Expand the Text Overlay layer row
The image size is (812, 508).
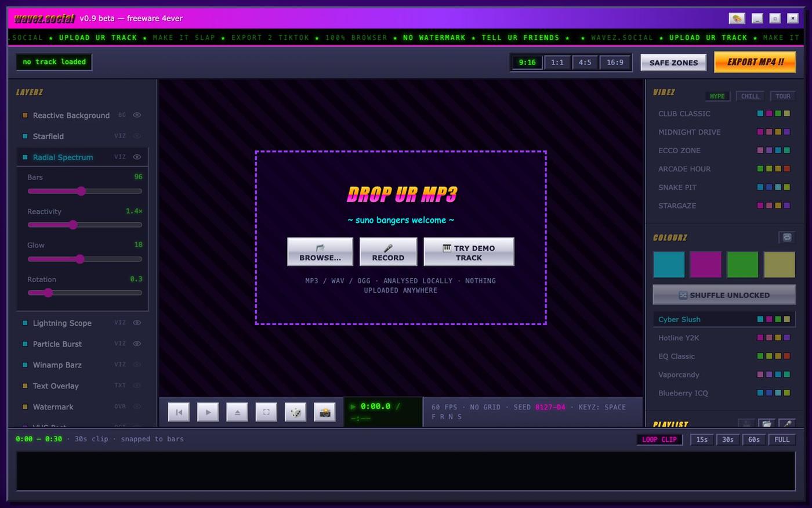[x=82, y=385]
